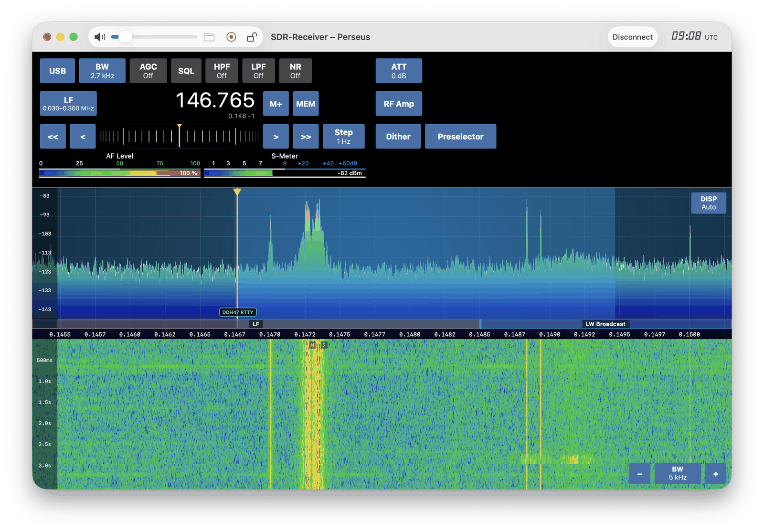Click the M+ memory store button
The height and width of the screenshot is (532, 764).
click(276, 104)
